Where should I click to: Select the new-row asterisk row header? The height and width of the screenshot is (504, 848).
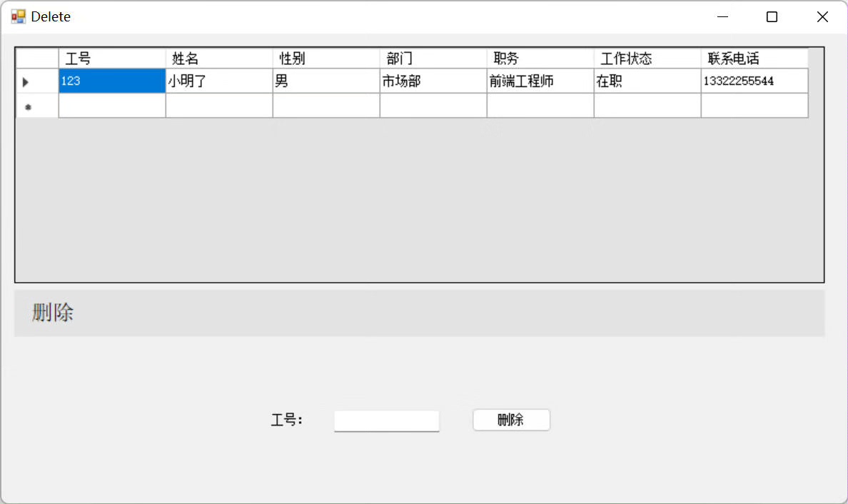(37, 106)
